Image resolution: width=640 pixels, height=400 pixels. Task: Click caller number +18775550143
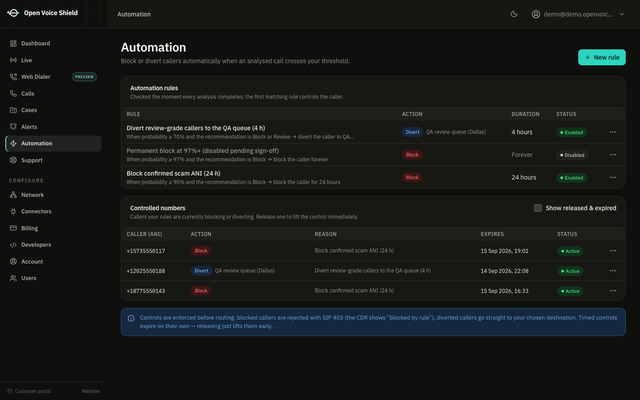coord(146,291)
